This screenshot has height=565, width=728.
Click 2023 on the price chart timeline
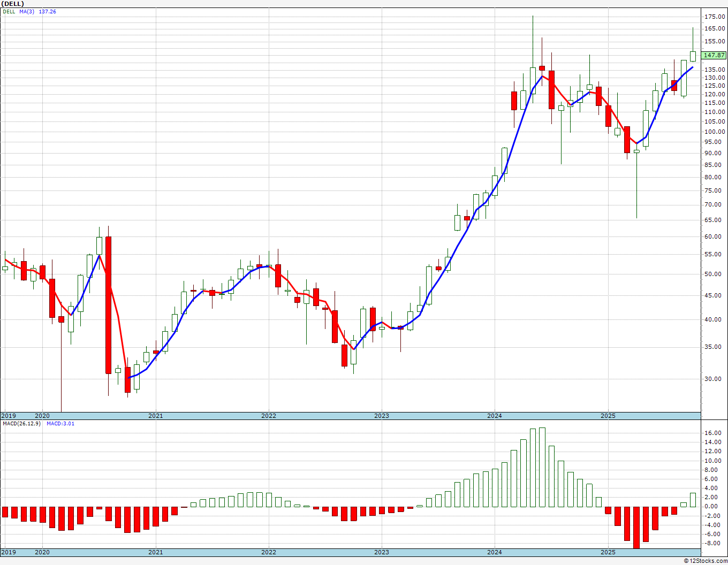point(382,416)
